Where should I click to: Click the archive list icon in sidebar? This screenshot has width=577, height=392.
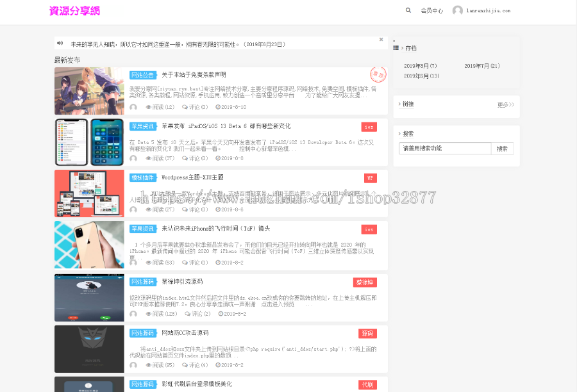(x=396, y=48)
